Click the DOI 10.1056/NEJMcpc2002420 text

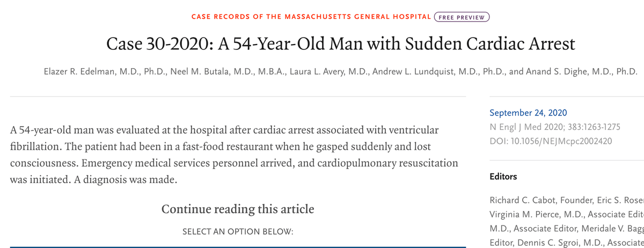(x=551, y=141)
